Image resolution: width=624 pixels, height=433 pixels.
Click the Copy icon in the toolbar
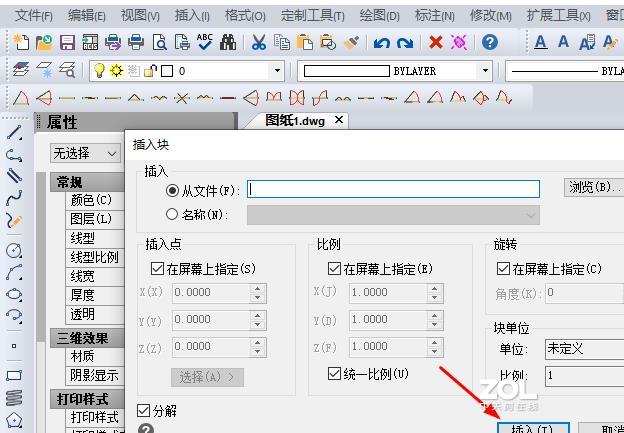[x=282, y=42]
